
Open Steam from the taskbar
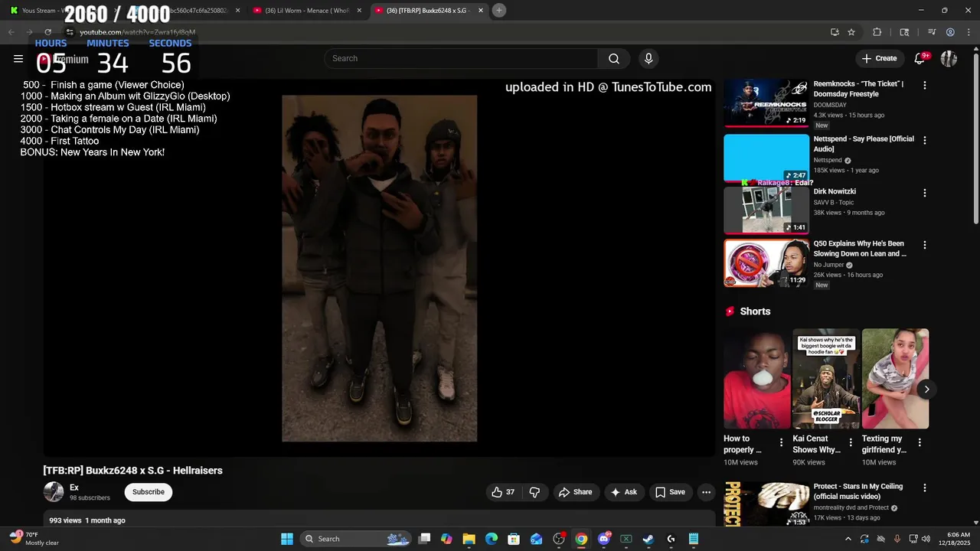[x=648, y=539]
